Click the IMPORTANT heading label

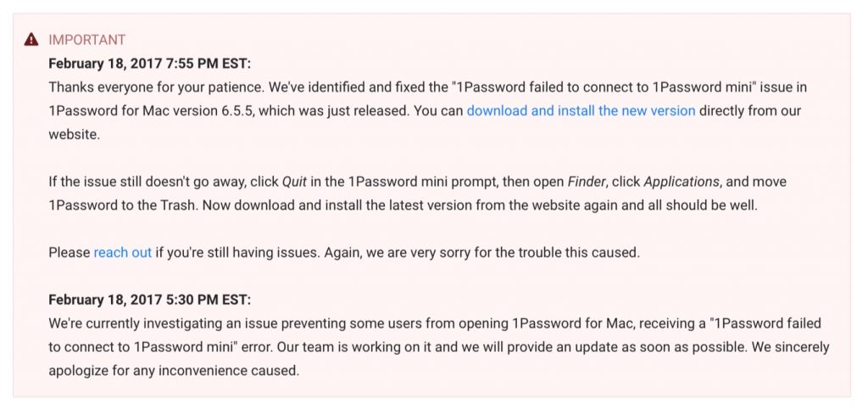(x=87, y=40)
